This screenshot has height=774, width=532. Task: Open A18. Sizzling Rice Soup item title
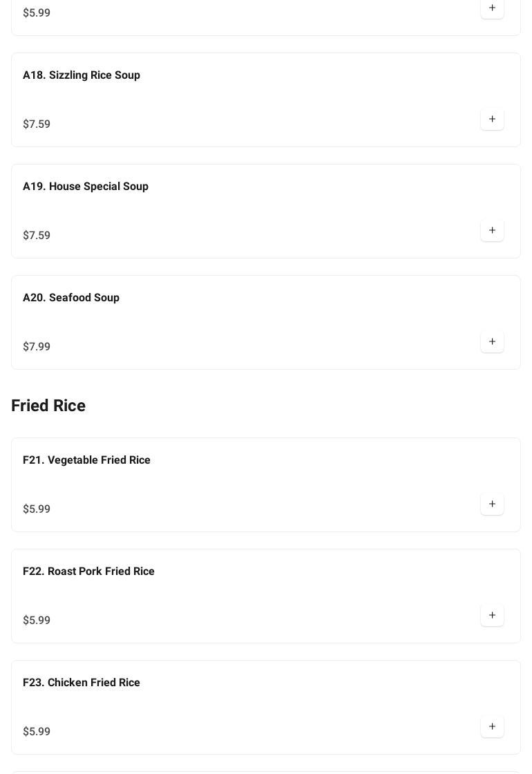click(x=82, y=75)
